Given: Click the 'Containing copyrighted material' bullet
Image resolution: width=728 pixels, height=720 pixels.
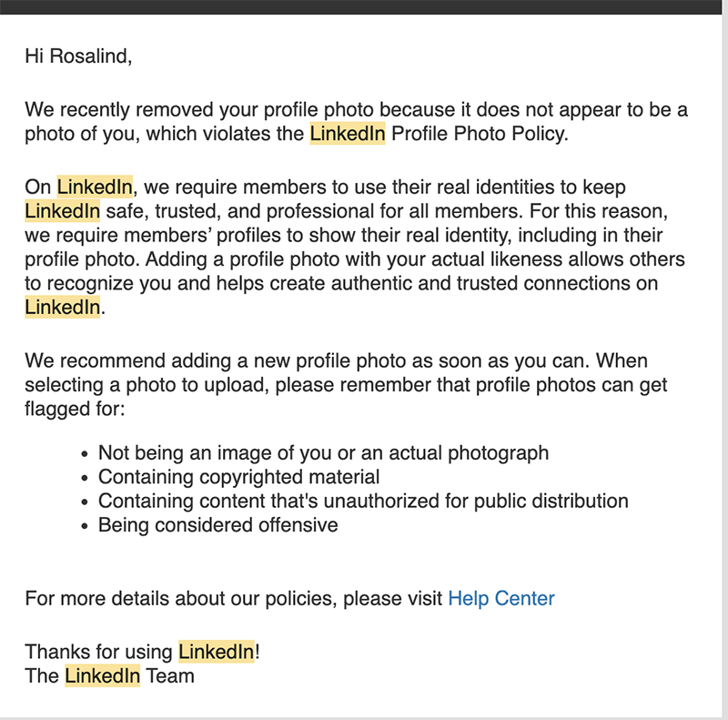Looking at the screenshot, I should [238, 477].
